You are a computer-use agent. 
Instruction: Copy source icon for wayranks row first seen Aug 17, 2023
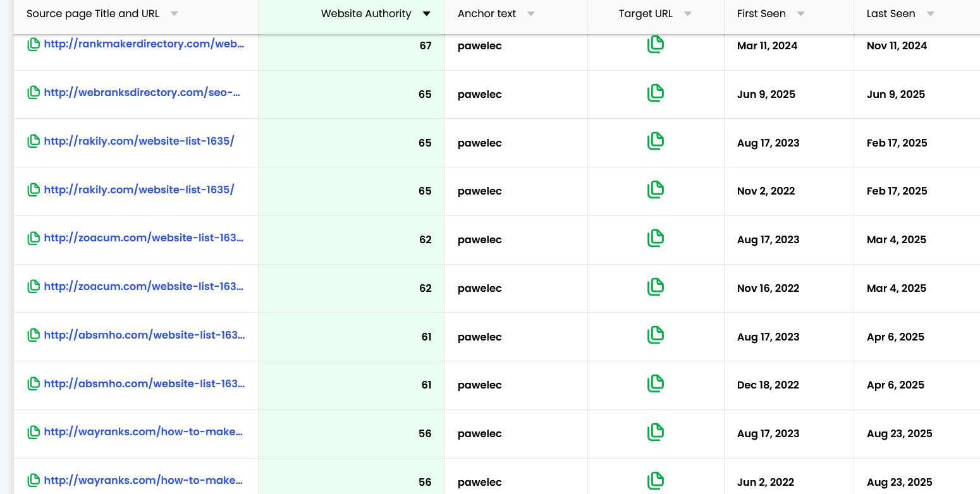(34, 432)
